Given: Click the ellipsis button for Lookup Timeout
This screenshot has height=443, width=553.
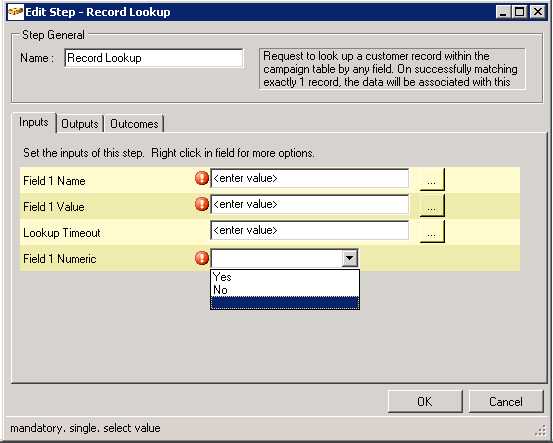Looking at the screenshot, I should tap(432, 232).
